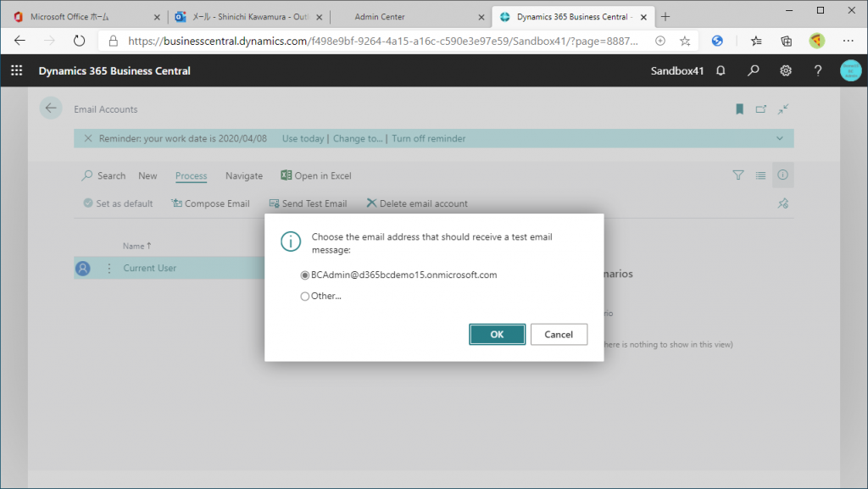Open the browser collections icon
Image resolution: width=868 pixels, height=489 pixels.
click(786, 41)
